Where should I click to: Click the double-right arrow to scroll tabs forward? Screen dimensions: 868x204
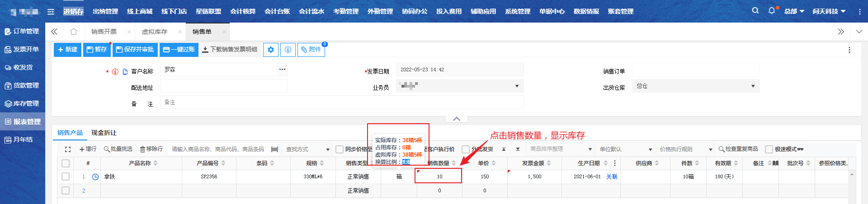[841, 32]
